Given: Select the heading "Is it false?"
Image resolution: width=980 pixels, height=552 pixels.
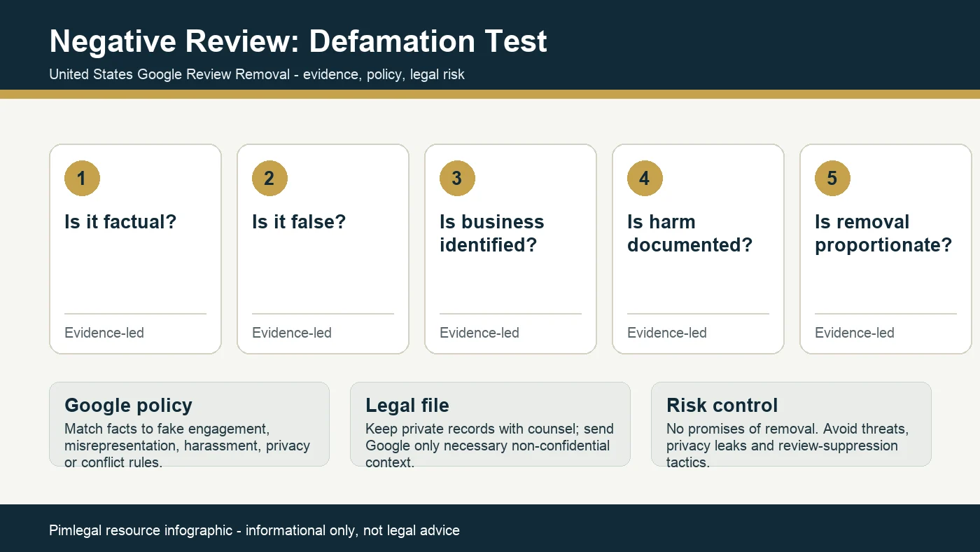Looking at the screenshot, I should coord(299,222).
